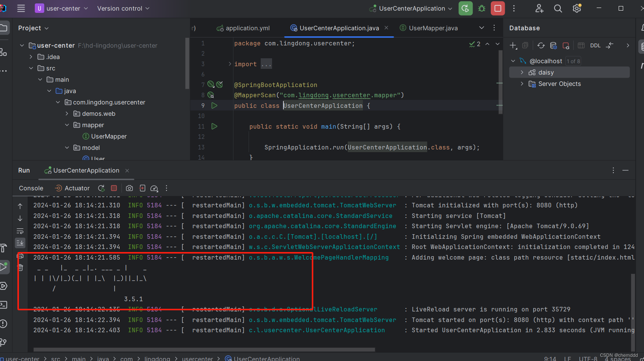The width and height of the screenshot is (644, 361).
Task: Expand demos.web package
Action: [x=67, y=114]
